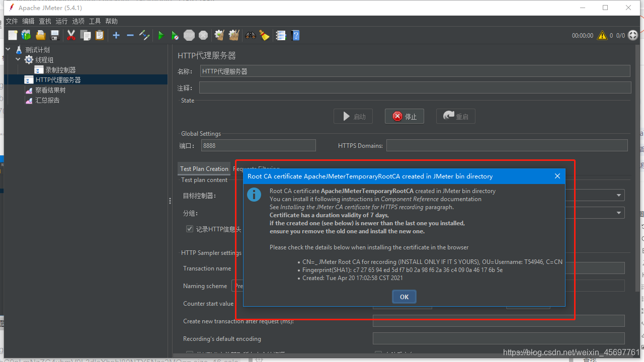The width and height of the screenshot is (644, 362).
Task: Reset search with yellow brush icon
Action: coord(264,35)
